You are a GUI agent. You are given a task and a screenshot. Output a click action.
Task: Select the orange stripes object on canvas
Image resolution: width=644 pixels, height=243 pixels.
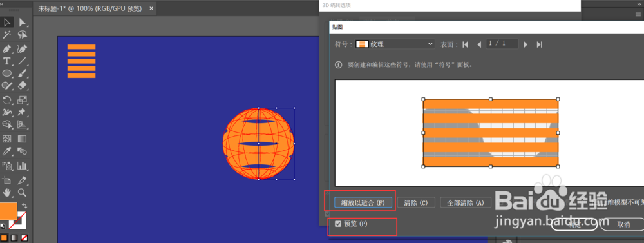click(81, 61)
